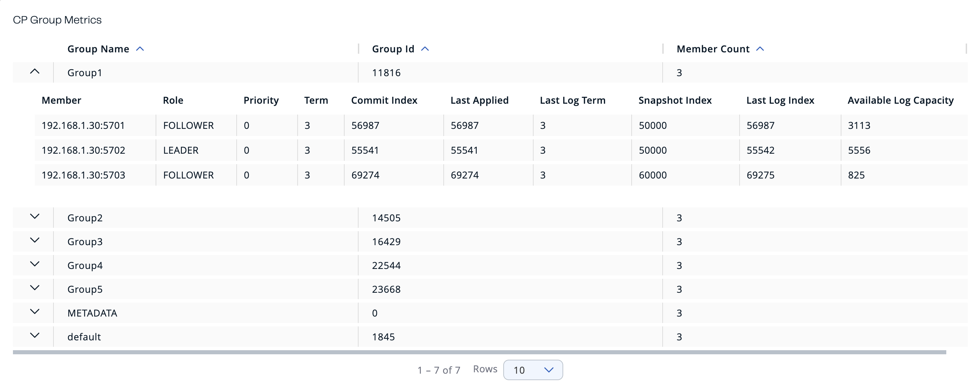Expand the METADATA group row
The image size is (980, 391).
(35, 312)
